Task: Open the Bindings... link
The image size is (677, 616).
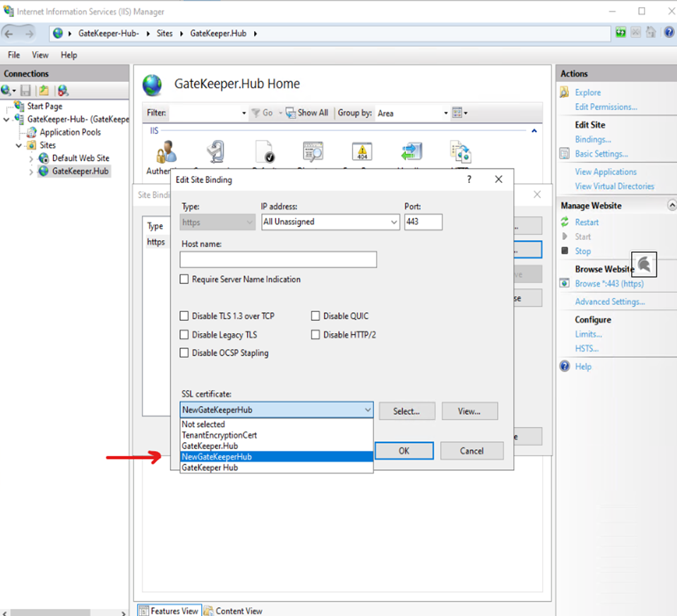Action: coord(593,139)
